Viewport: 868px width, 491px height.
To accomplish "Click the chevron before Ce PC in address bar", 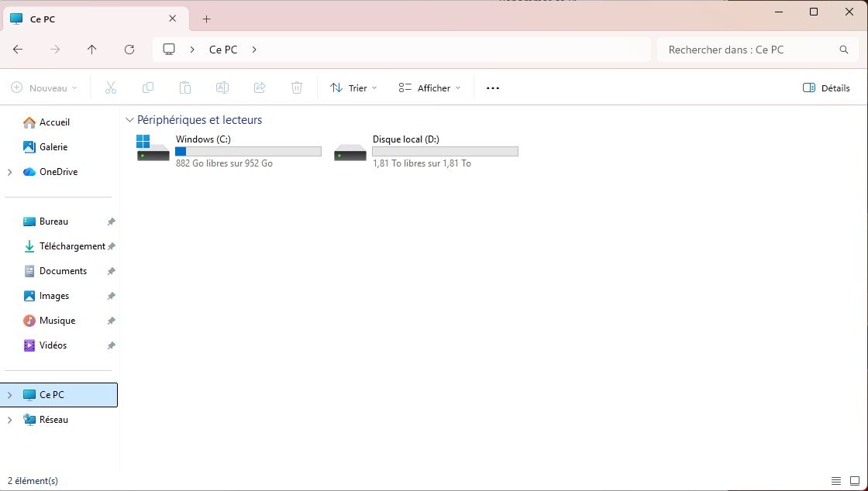I will tap(192, 50).
